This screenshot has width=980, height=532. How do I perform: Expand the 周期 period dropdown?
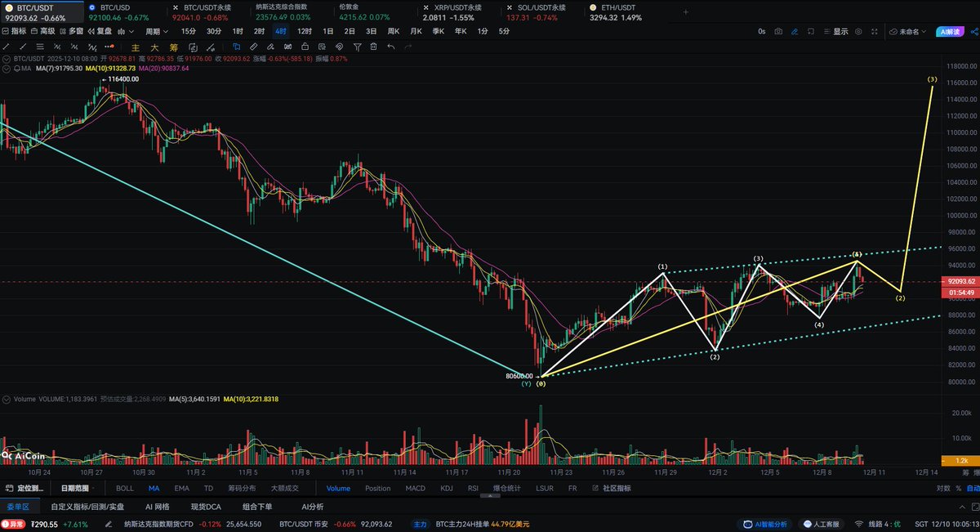[157, 31]
